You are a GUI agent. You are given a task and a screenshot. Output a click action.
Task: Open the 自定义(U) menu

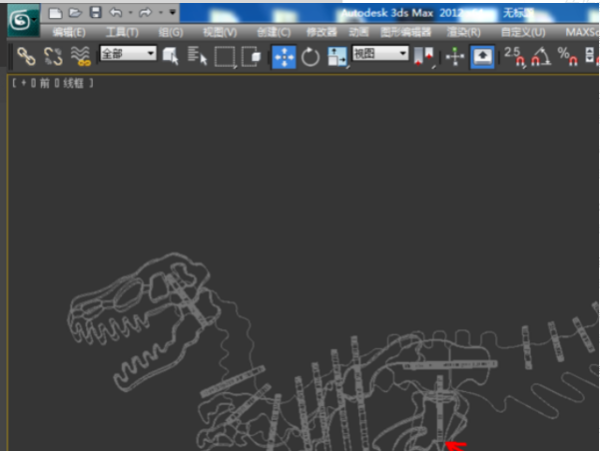pos(523,32)
